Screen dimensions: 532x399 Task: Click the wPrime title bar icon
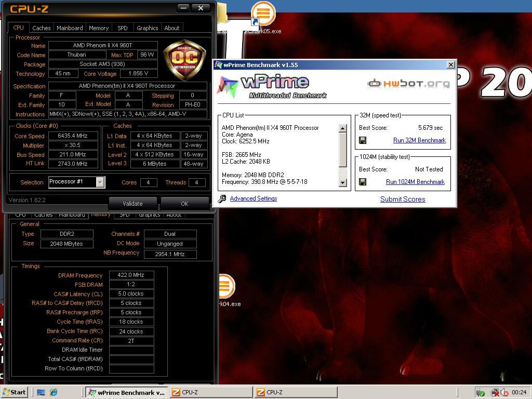click(219, 65)
